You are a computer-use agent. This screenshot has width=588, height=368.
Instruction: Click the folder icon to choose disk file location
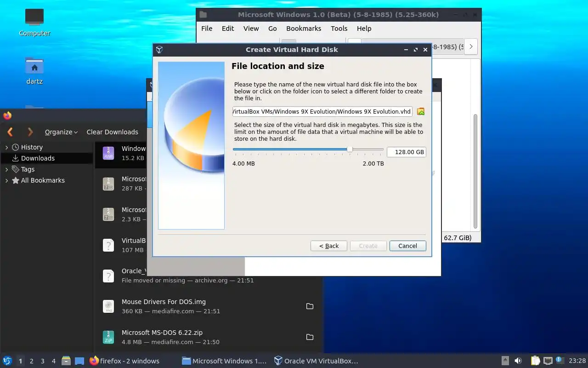coord(420,112)
